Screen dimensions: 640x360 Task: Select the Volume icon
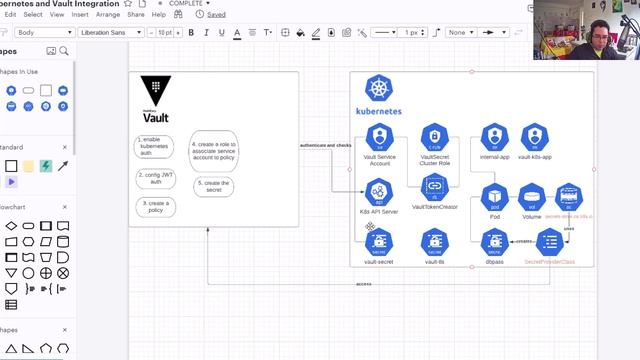[x=532, y=197]
